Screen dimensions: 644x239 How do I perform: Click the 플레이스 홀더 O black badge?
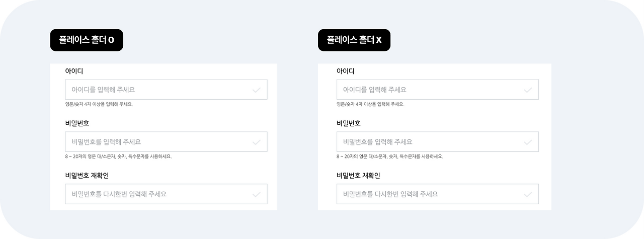click(x=87, y=40)
